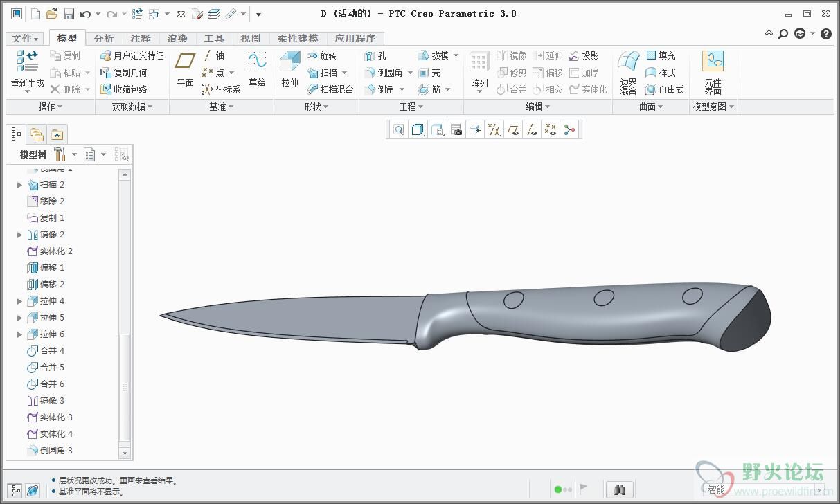Select the 拉伸 extrude tool
The width and height of the screenshot is (840, 504).
pos(289,69)
